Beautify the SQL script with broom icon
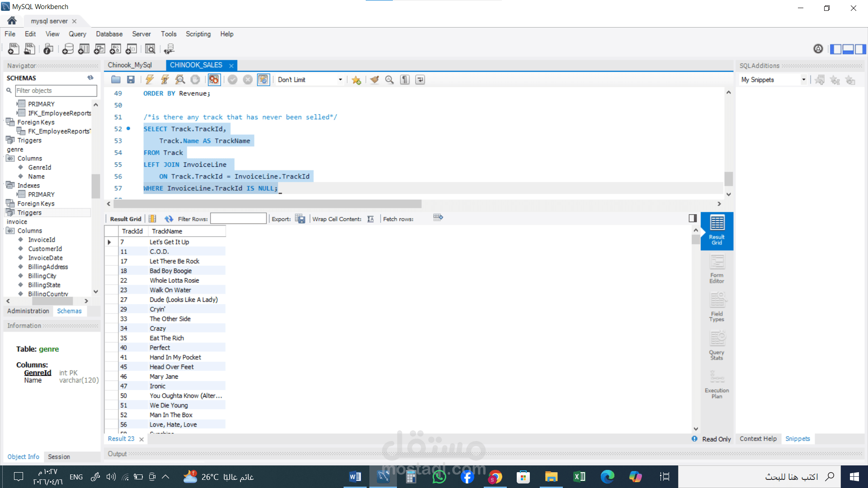 [374, 80]
